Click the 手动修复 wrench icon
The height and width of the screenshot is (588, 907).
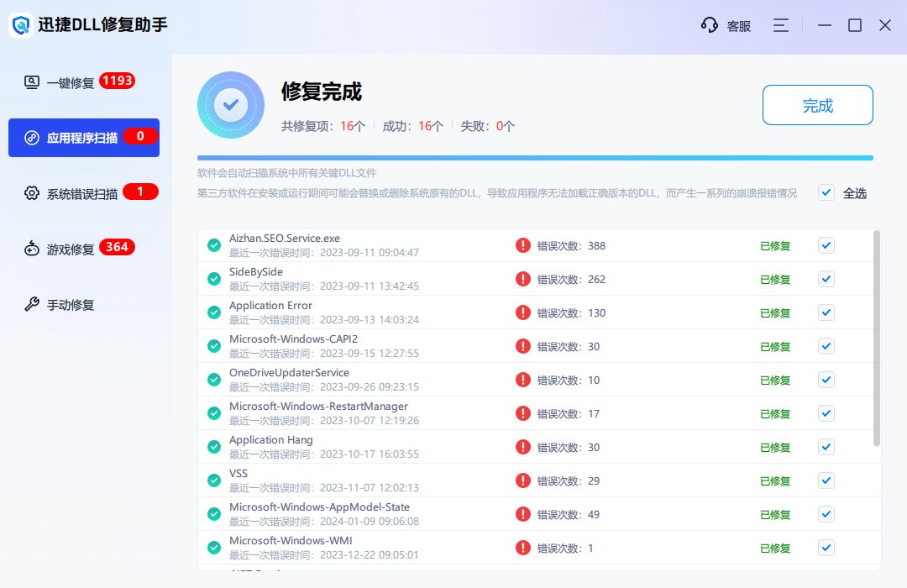(32, 304)
